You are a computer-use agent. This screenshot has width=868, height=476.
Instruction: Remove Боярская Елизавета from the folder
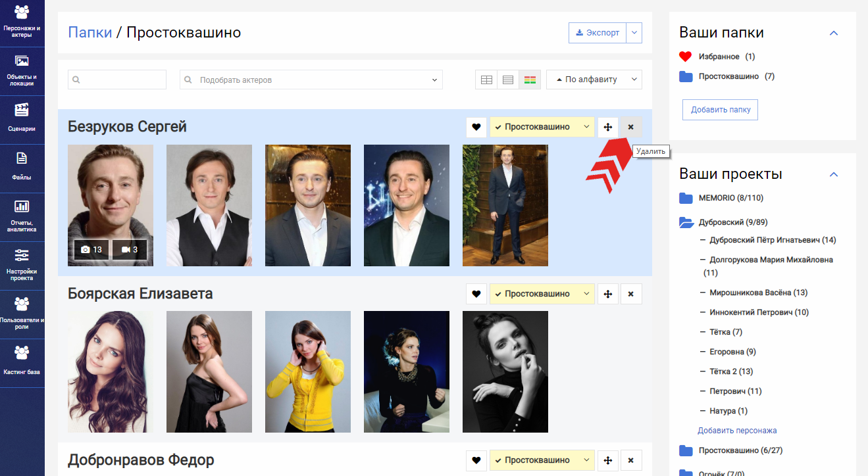[631, 294]
